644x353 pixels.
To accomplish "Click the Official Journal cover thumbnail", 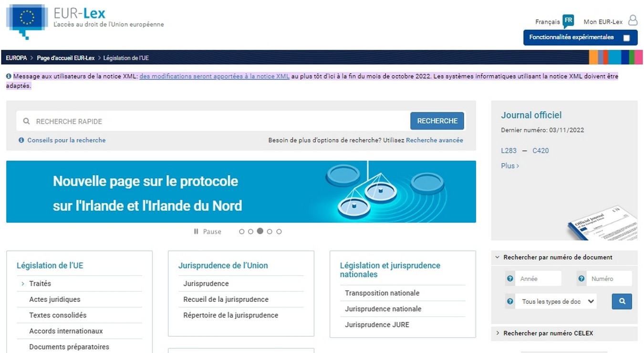I will pyautogui.click(x=602, y=224).
